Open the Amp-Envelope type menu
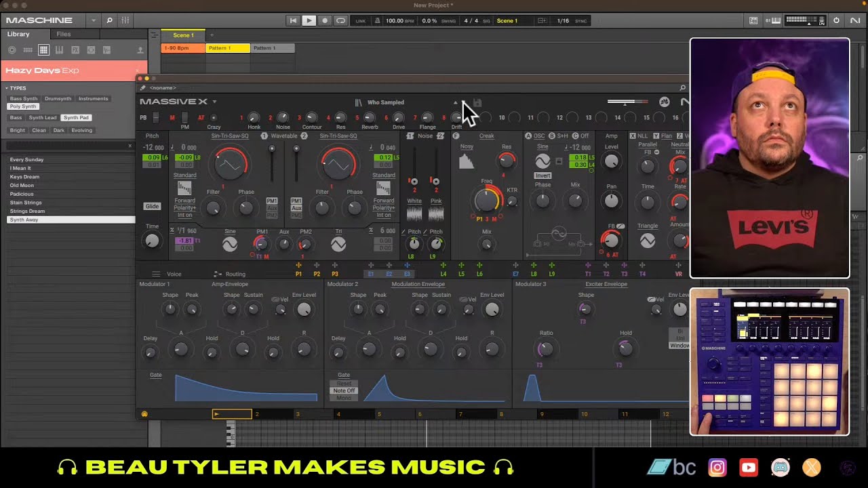The height and width of the screenshot is (488, 868). (x=230, y=284)
